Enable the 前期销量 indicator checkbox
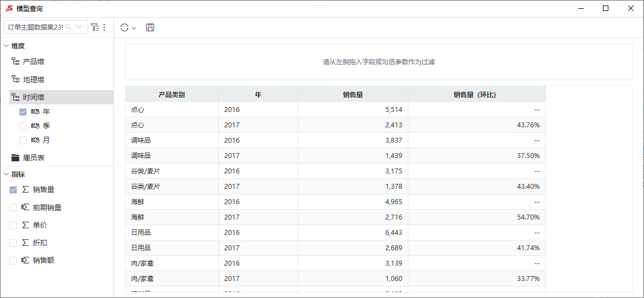The width and height of the screenshot is (644, 298). [x=13, y=207]
